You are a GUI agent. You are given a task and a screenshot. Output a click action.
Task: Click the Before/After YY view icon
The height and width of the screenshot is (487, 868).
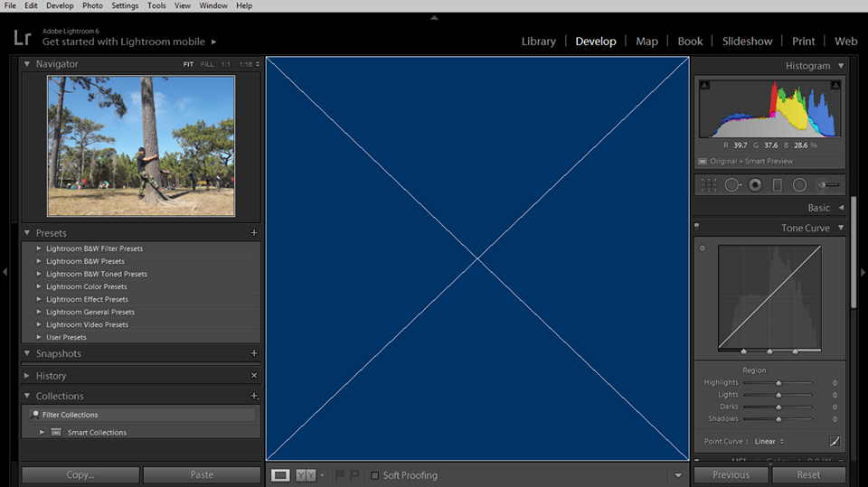coord(306,475)
